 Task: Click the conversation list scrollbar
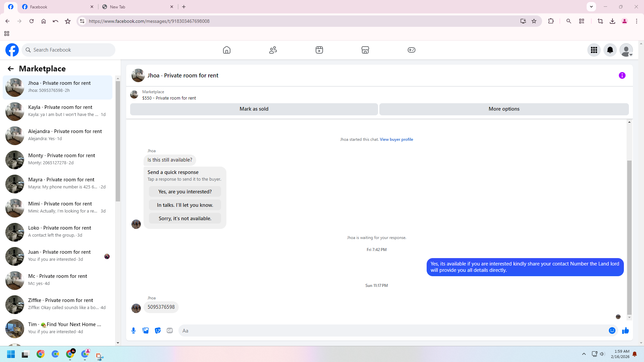118,141
